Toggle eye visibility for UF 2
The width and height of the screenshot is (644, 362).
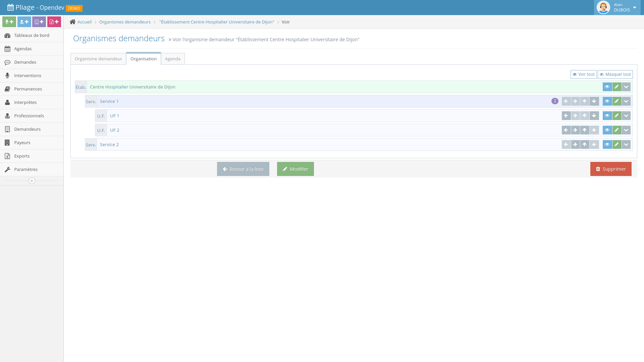point(607,130)
